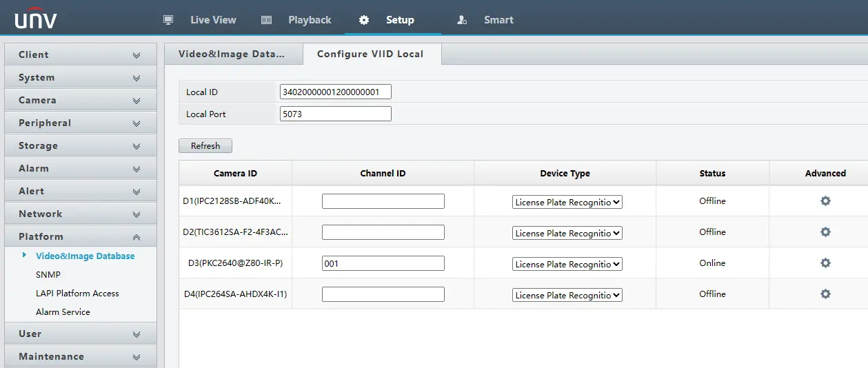Open advanced gear settings for D2 camera
Viewport: 868px width, 368px height.
click(x=825, y=232)
